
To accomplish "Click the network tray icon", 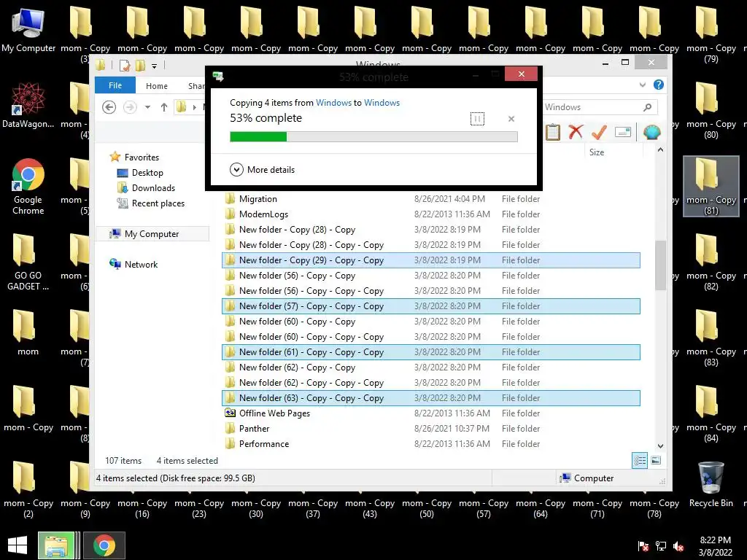I will (x=661, y=546).
